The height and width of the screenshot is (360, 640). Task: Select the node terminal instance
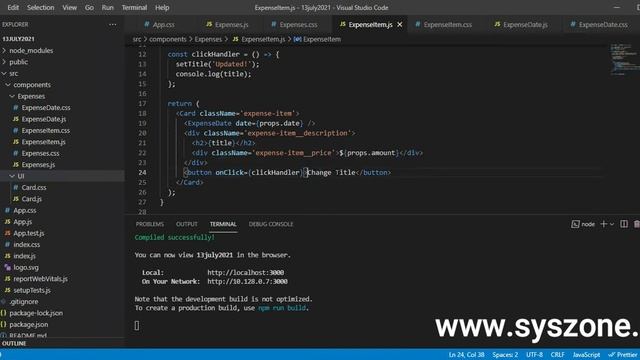pos(583,224)
